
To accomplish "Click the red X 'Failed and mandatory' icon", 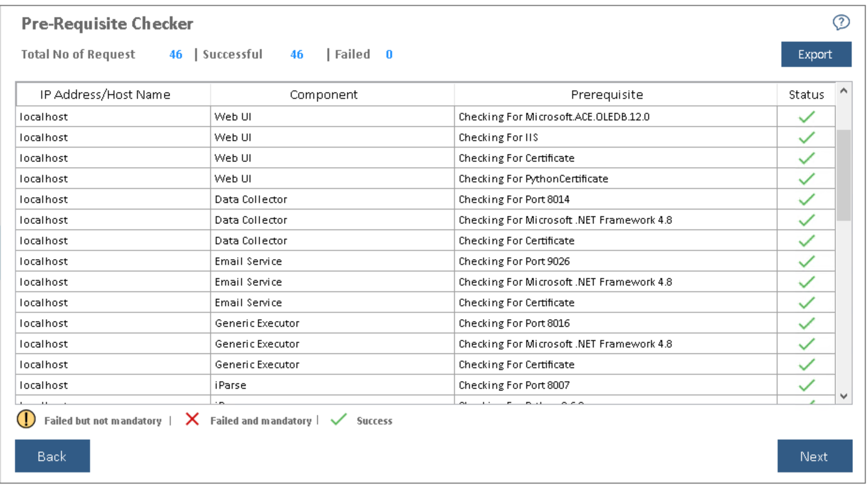I will (192, 420).
